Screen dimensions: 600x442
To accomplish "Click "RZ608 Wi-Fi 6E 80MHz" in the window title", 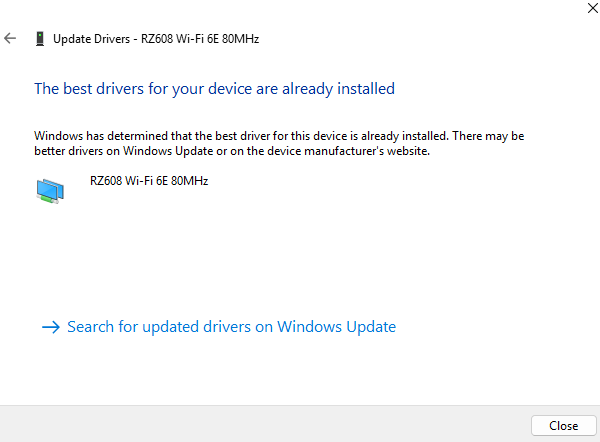I will 198,38.
